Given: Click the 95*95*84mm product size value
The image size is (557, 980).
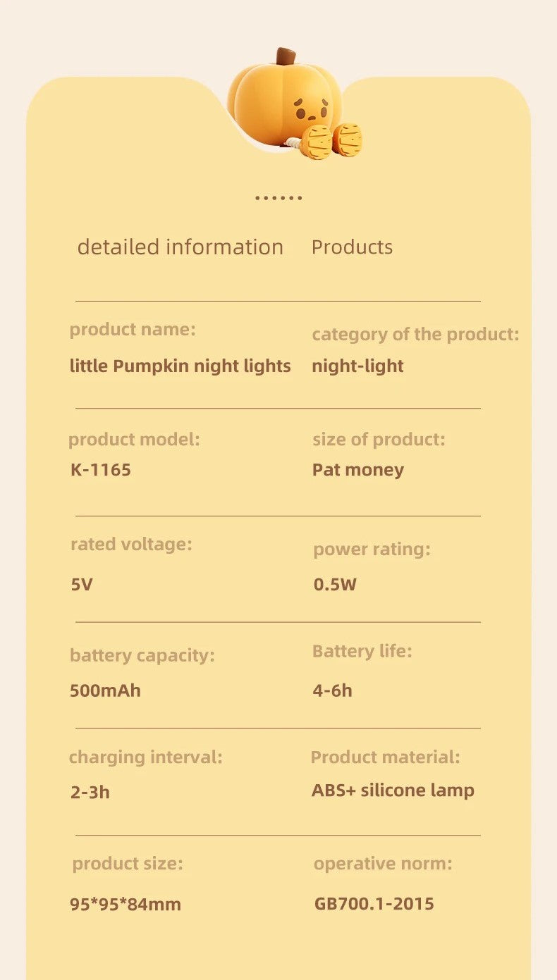Looking at the screenshot, I should tap(126, 904).
